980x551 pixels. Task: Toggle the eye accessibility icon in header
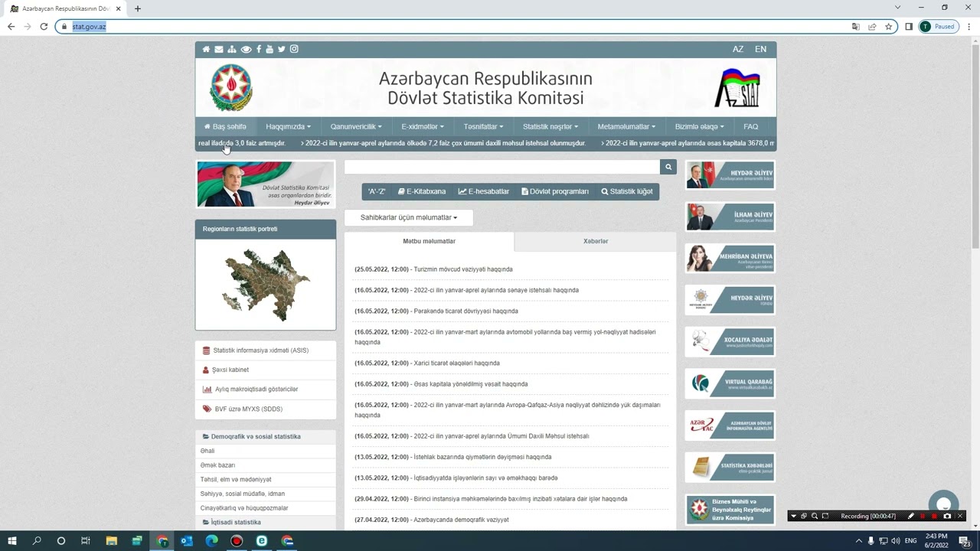(246, 49)
